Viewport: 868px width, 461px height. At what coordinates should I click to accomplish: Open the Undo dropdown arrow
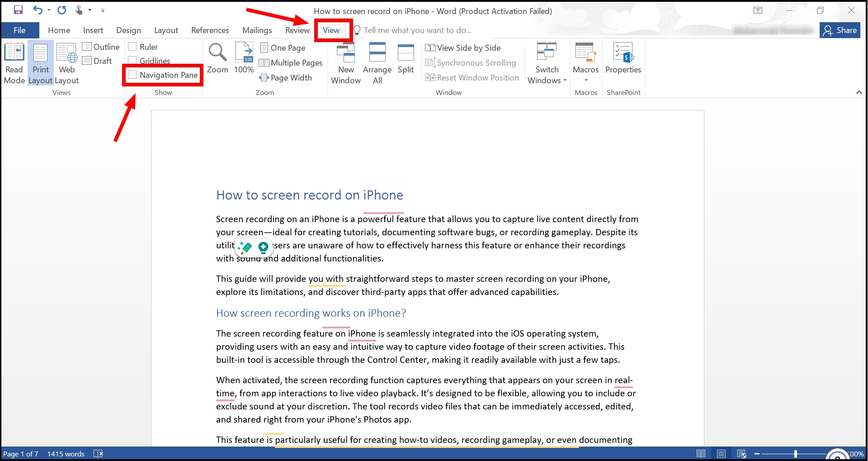tap(48, 10)
